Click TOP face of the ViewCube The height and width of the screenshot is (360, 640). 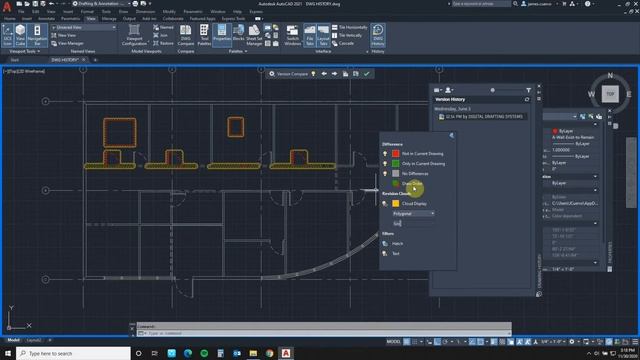pos(610,94)
